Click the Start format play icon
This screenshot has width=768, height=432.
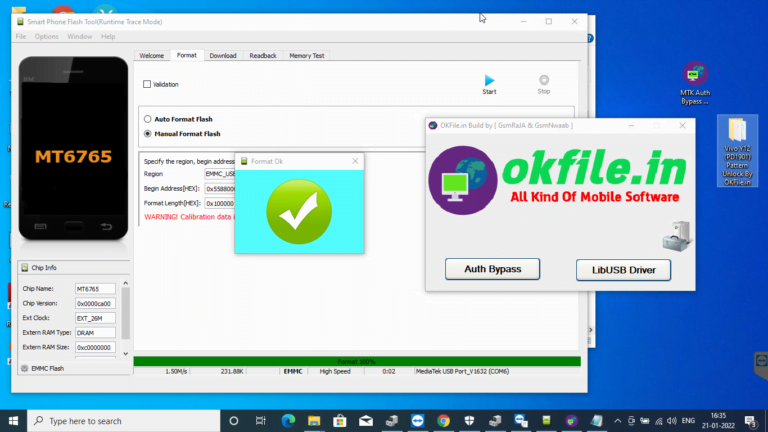coord(489,80)
